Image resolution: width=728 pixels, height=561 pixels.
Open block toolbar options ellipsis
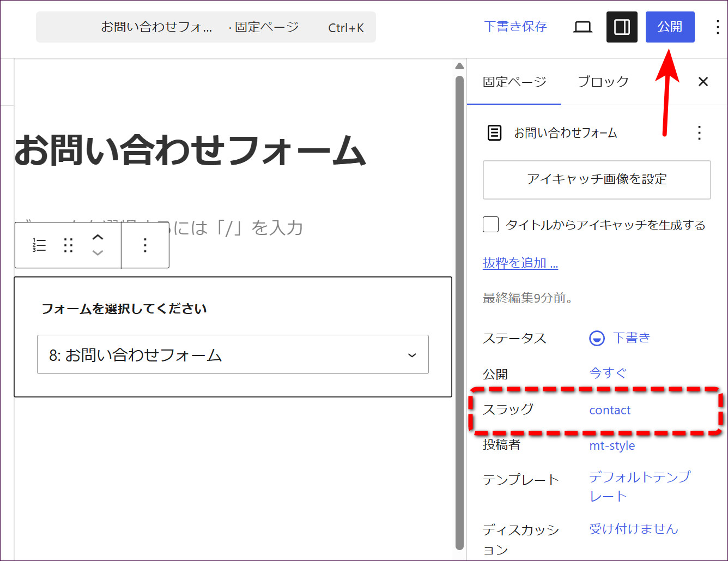[145, 245]
